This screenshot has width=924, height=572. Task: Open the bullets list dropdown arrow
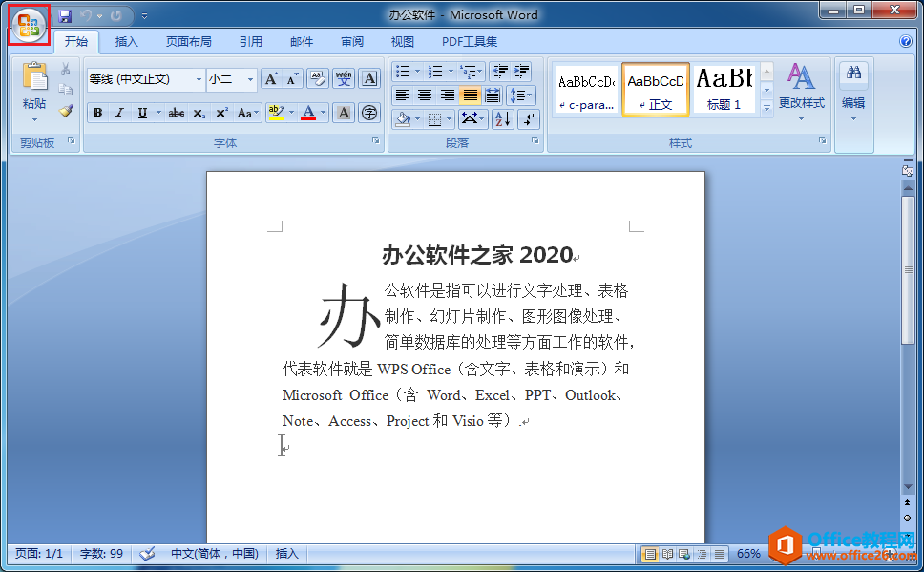tap(417, 72)
